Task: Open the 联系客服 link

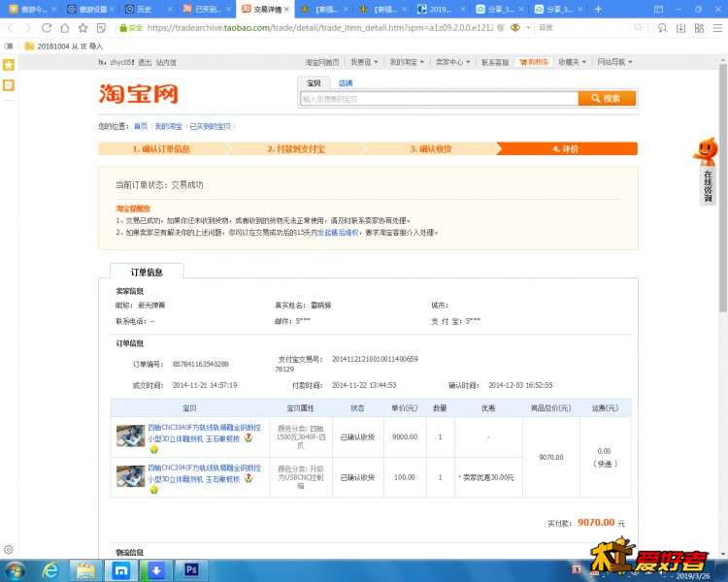Action: (495, 62)
